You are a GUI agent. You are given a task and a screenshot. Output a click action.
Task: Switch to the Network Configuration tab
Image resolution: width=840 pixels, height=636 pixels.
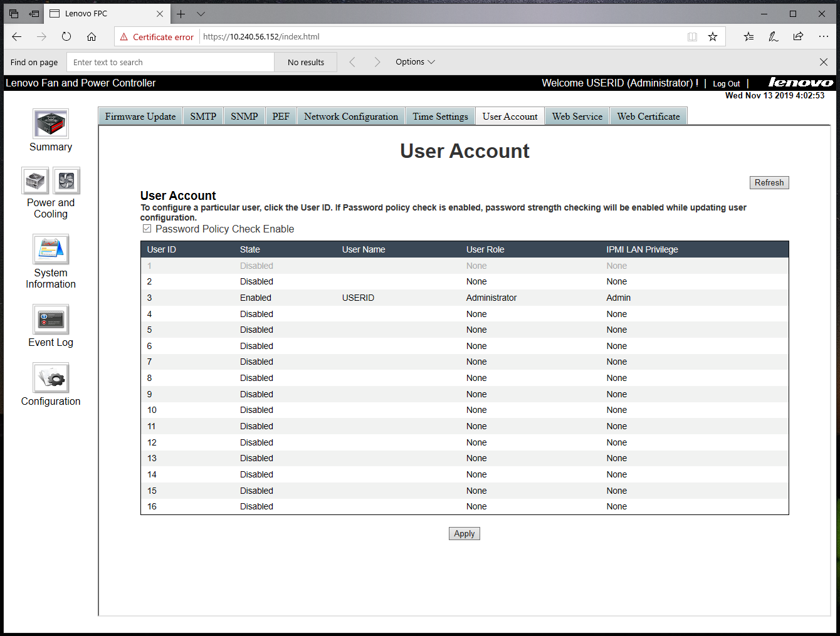coord(351,117)
